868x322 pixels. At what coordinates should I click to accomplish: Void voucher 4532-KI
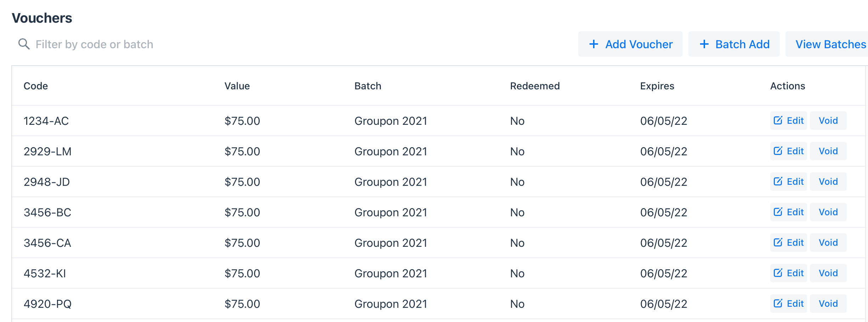828,273
